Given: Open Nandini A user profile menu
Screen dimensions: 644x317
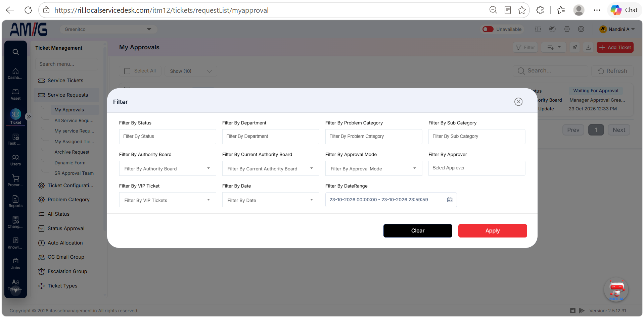Looking at the screenshot, I should pos(617,29).
